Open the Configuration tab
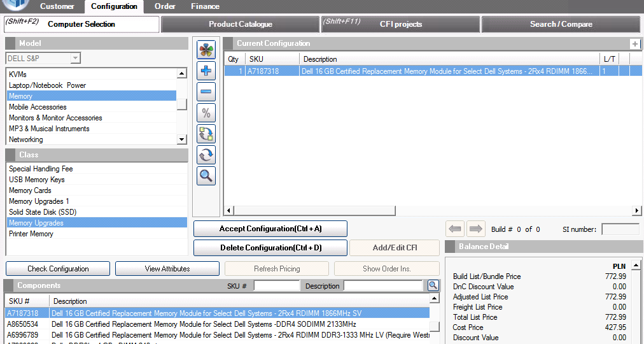 pos(114,6)
